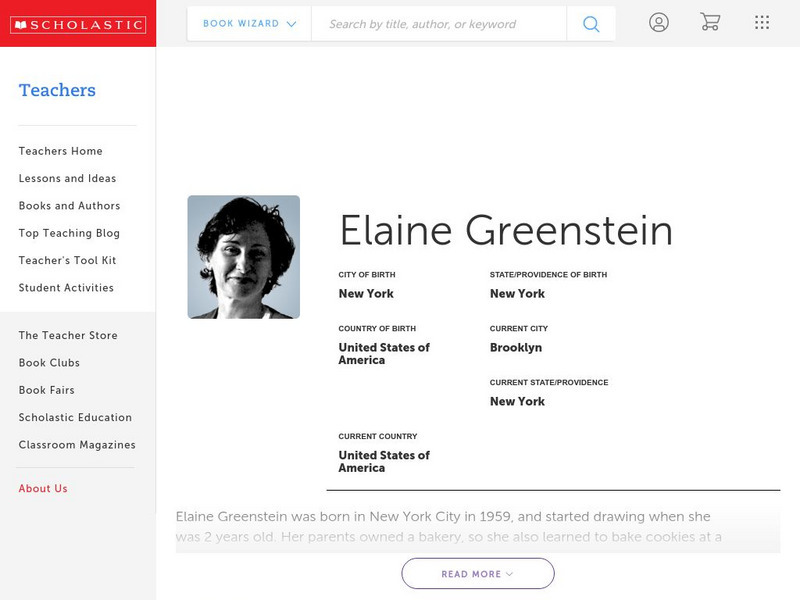The height and width of the screenshot is (600, 800).
Task: Go to Book Clubs page
Action: 51,363
